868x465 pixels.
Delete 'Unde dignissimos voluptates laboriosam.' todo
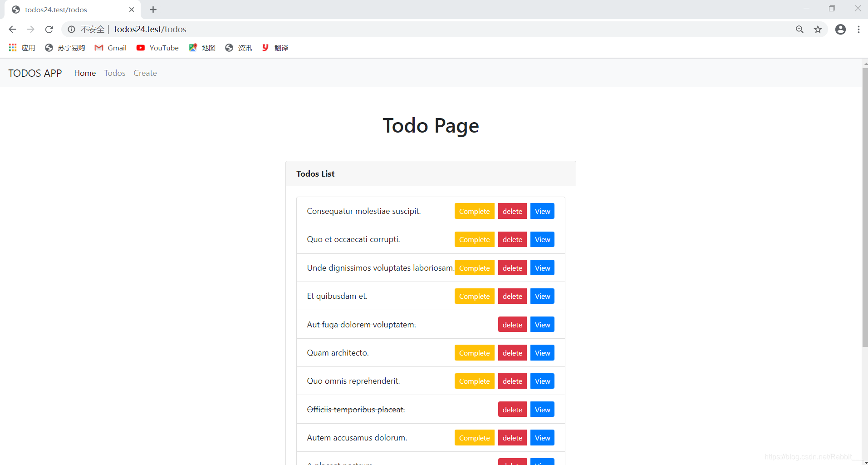click(x=512, y=268)
